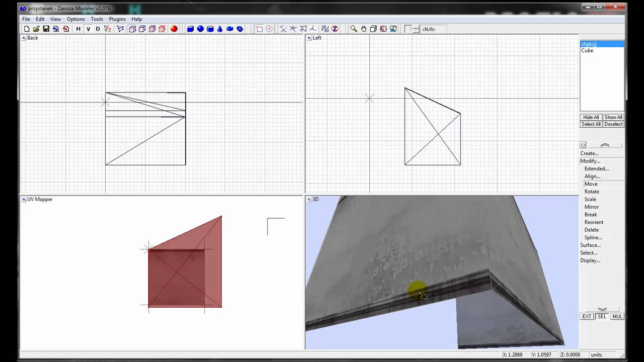
Task: Click the 2D/3D switch icon
Action: (x=325, y=29)
